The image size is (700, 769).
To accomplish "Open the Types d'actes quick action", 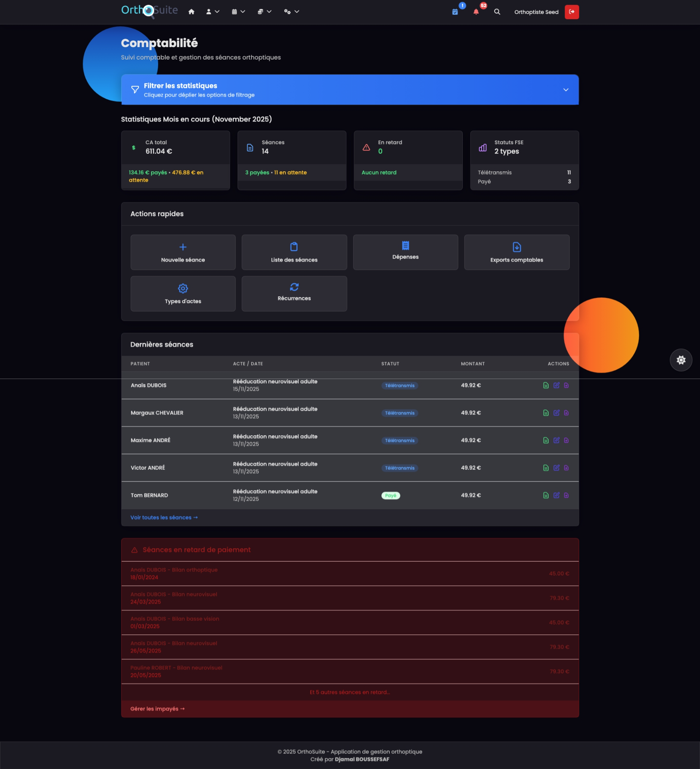I will coord(182,293).
